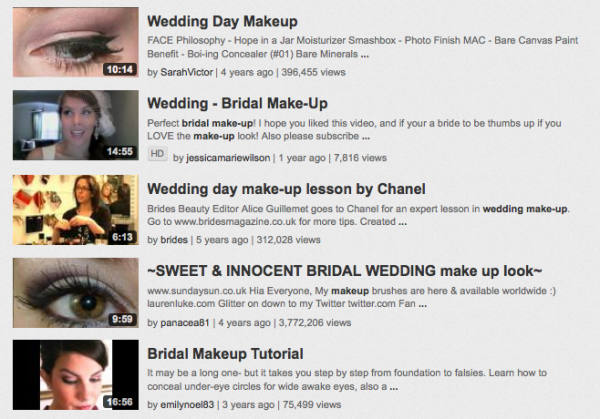Click the 10:14 duration badge
The height and width of the screenshot is (419, 600).
pyautogui.click(x=120, y=69)
